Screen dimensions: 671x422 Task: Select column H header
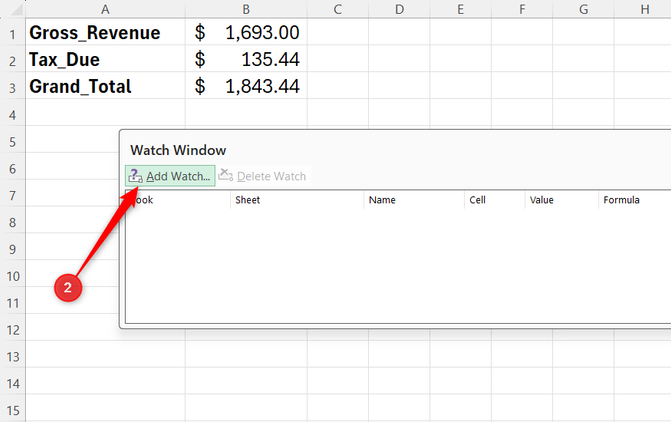click(x=643, y=9)
